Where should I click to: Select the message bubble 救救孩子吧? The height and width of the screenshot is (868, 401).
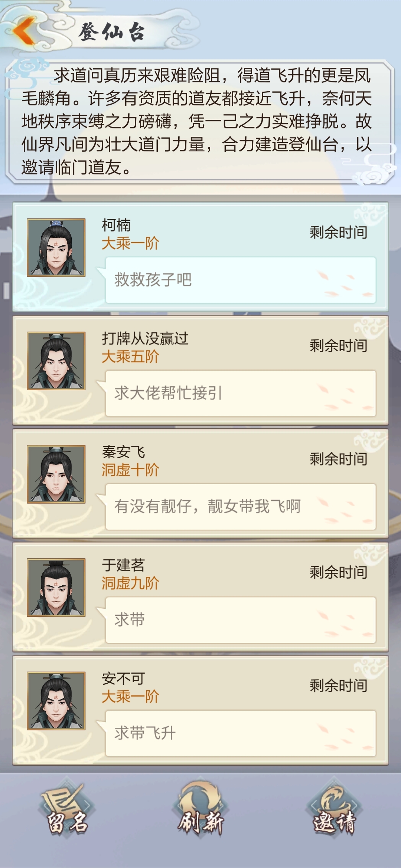[x=241, y=280]
